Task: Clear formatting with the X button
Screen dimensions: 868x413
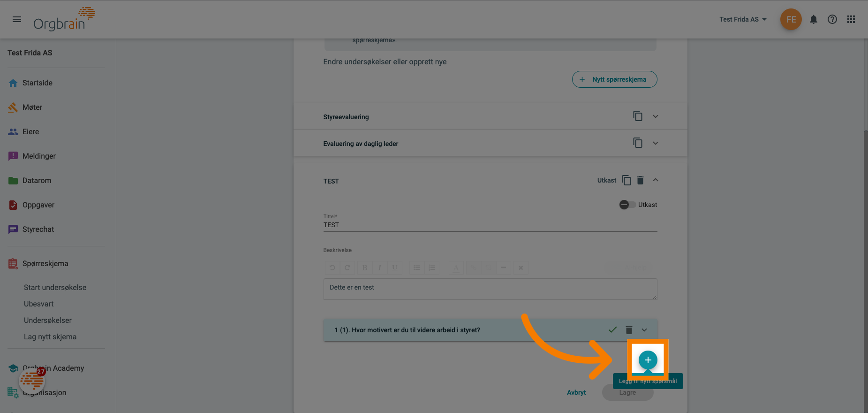Action: pyautogui.click(x=521, y=268)
